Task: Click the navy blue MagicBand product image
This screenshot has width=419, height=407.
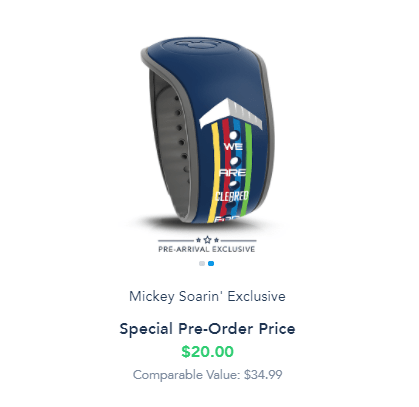Action: coord(207,132)
